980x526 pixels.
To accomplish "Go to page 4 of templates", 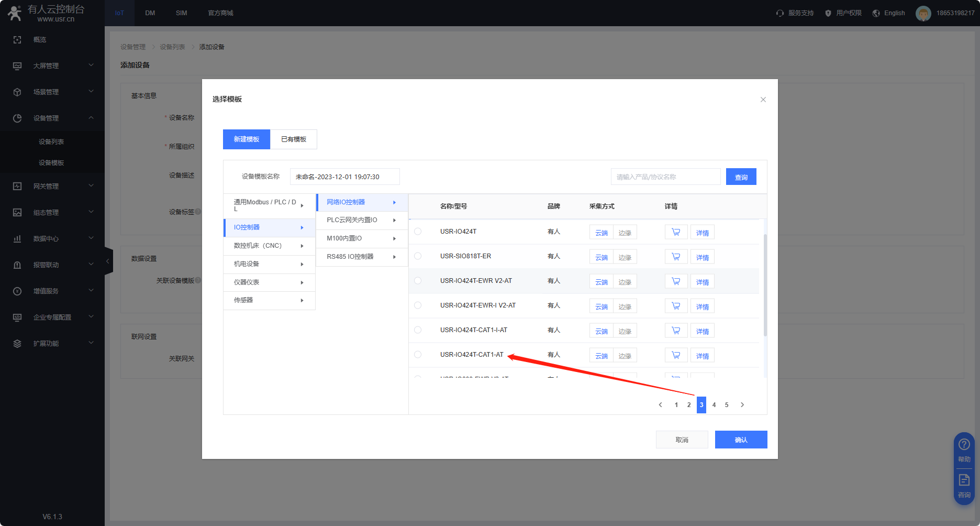I will point(714,405).
